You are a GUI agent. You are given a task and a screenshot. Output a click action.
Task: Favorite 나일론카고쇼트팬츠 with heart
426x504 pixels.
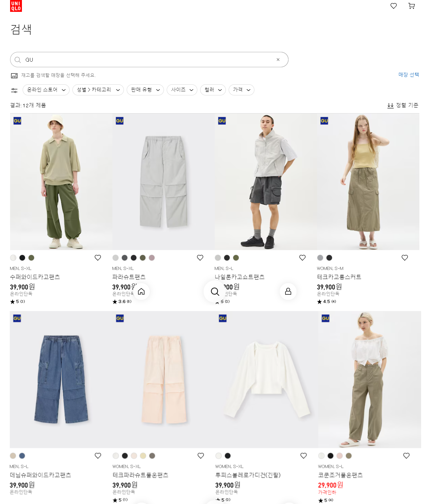(x=302, y=258)
